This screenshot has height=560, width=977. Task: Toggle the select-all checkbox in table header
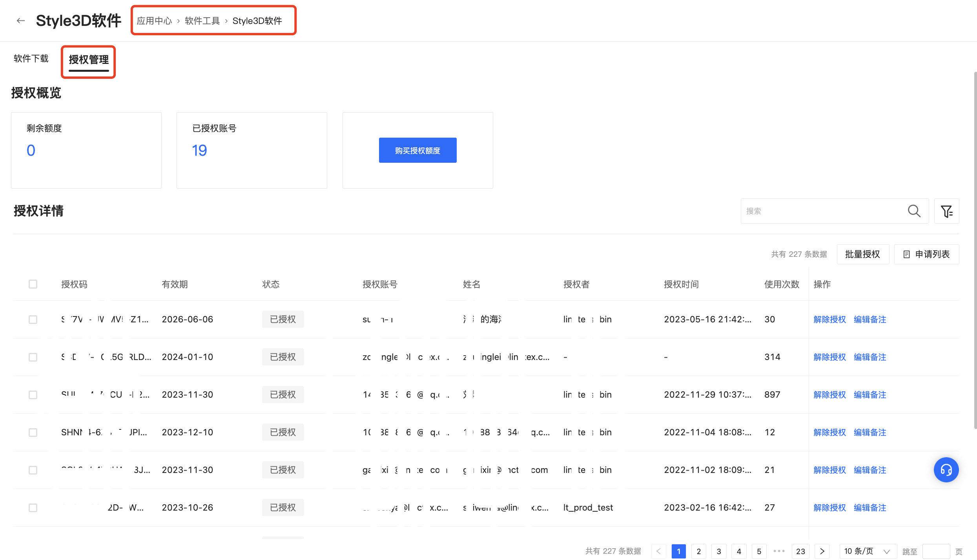pyautogui.click(x=33, y=284)
